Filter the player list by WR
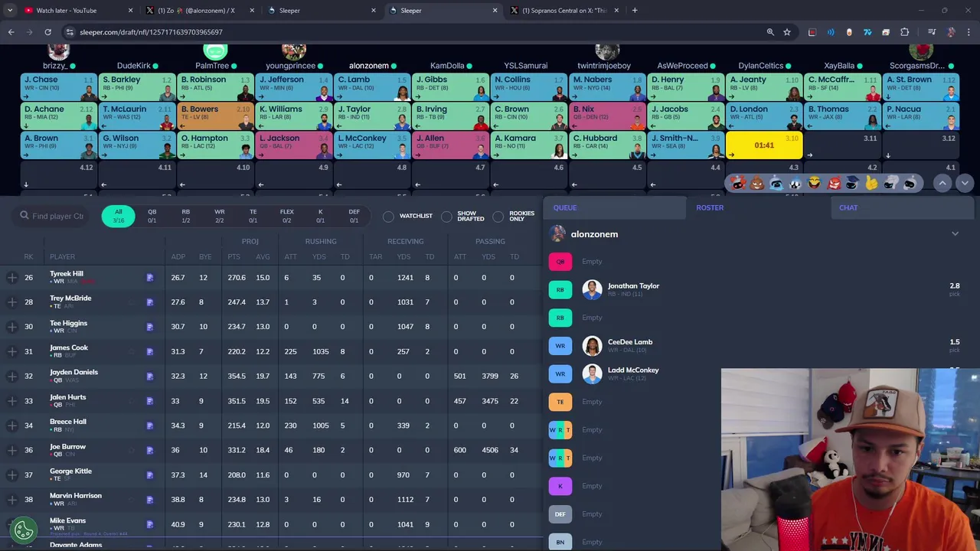Screen dimensions: 980x551 220,216
